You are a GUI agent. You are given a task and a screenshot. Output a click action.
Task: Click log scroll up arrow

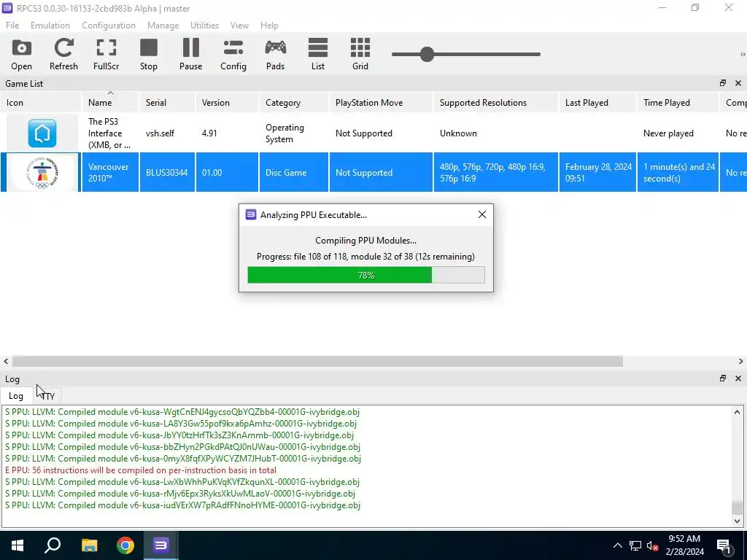coord(737,412)
